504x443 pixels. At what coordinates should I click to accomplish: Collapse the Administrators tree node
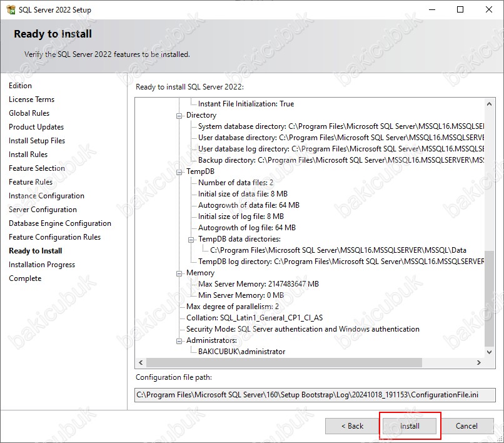[x=179, y=341]
